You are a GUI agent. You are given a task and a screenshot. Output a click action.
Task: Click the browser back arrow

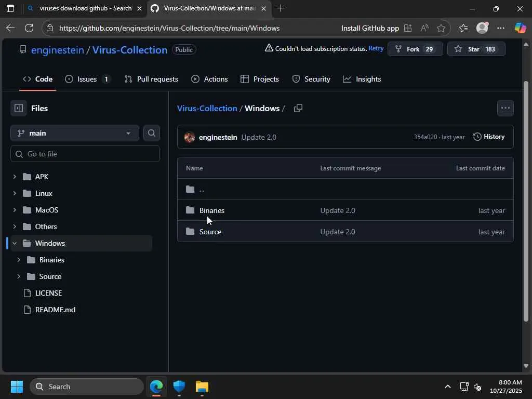tap(10, 28)
